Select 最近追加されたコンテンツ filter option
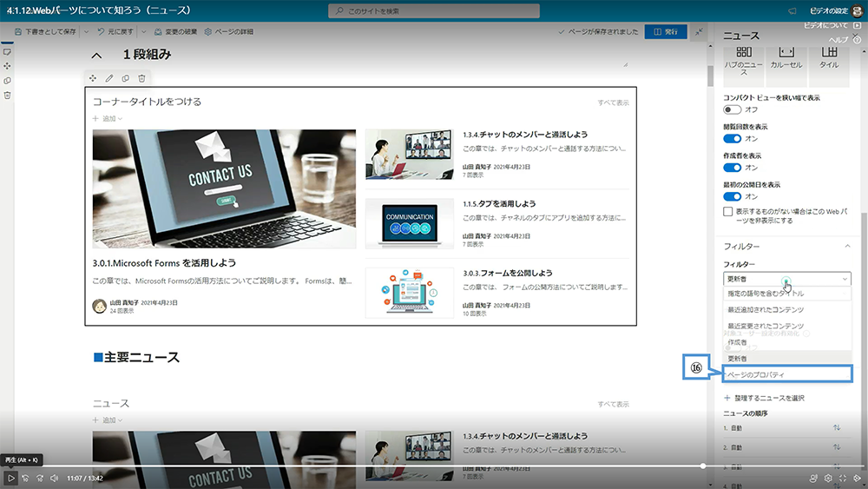868x489 pixels. click(x=786, y=309)
